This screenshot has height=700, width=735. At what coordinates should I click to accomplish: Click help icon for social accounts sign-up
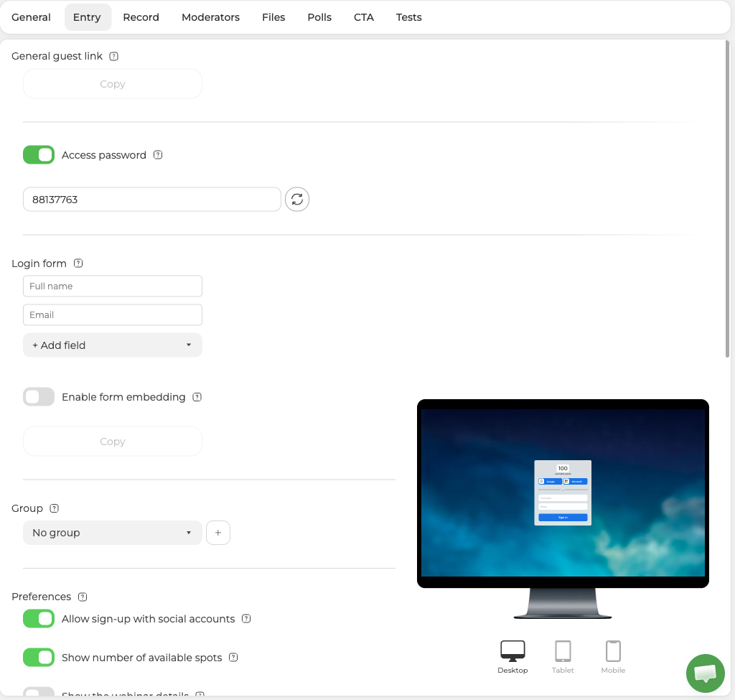tap(246, 619)
